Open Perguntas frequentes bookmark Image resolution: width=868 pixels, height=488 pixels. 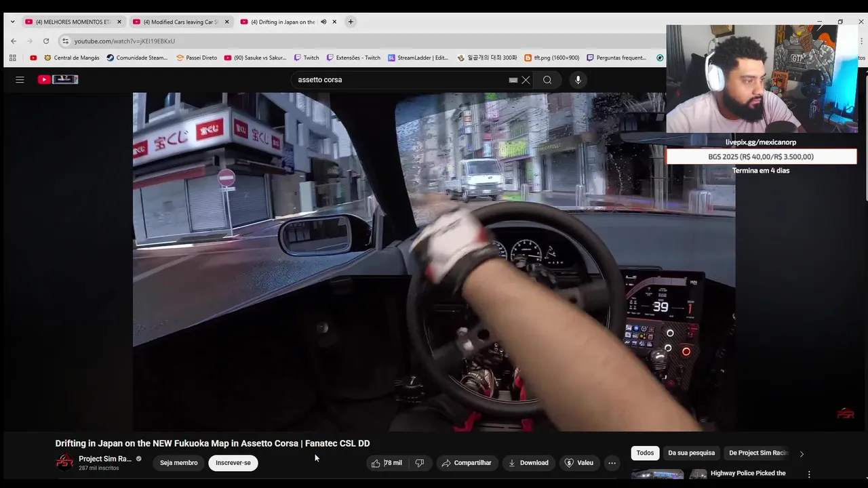[x=616, y=58]
